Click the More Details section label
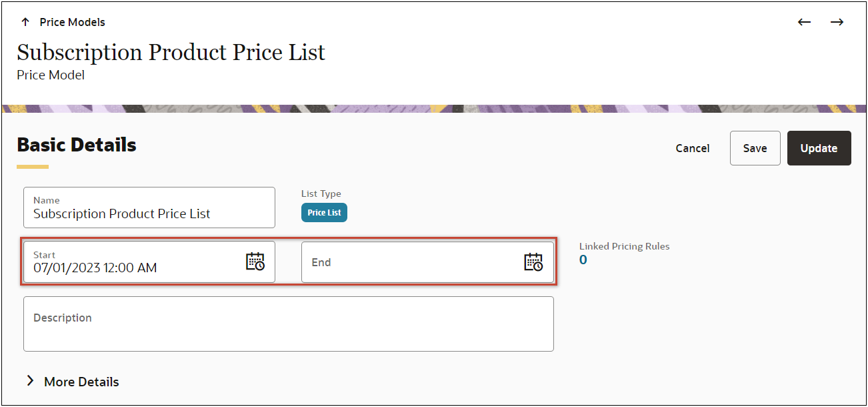868x407 pixels. [81, 382]
